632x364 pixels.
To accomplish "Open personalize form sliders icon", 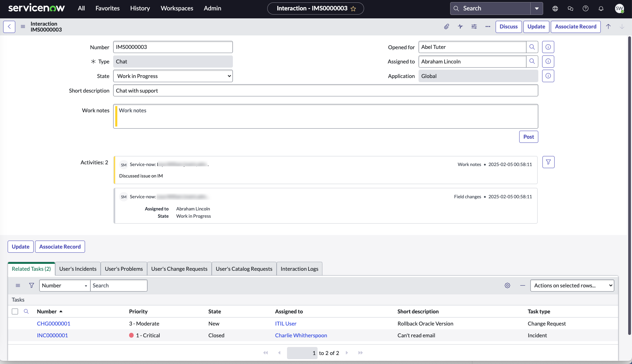I will click(x=474, y=27).
